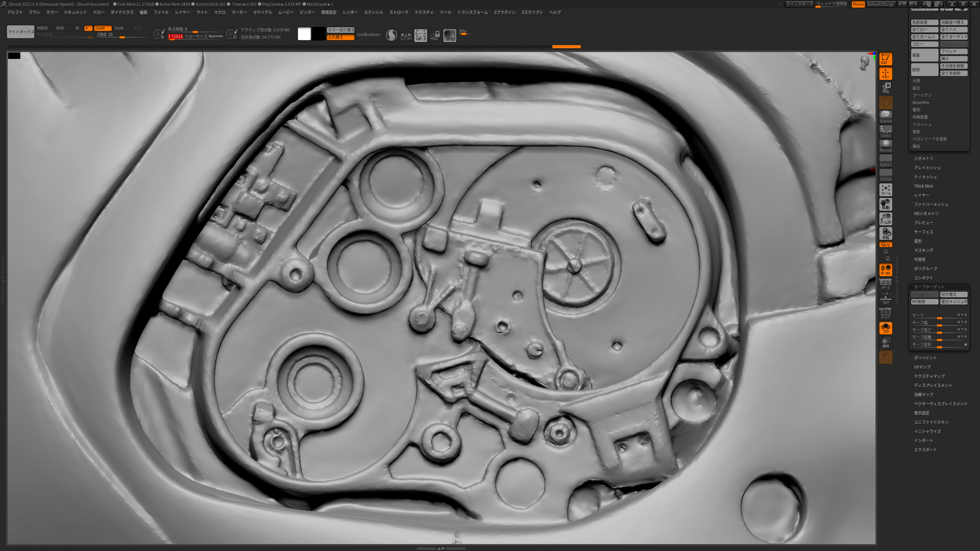Image resolution: width=980 pixels, height=551 pixels.
Task: Open the Brush (ブラシ) menu
Action: pos(34,12)
